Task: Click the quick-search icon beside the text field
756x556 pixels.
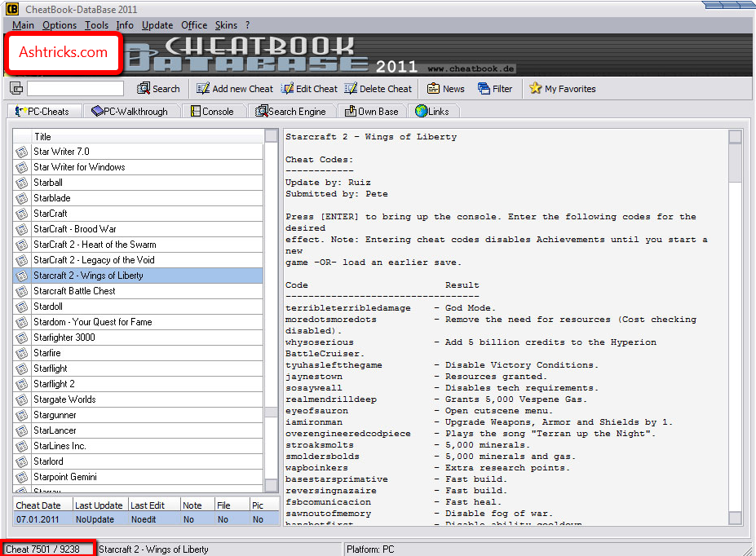Action: click(15, 88)
